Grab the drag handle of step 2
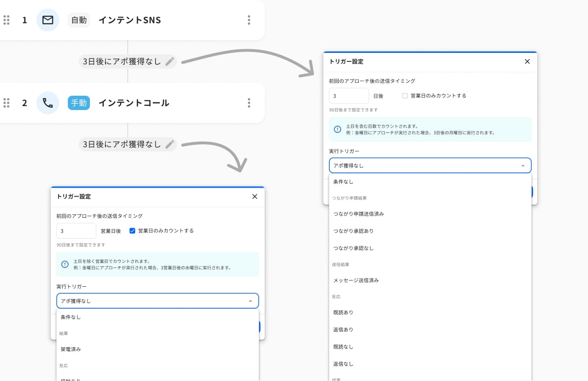 click(7, 103)
